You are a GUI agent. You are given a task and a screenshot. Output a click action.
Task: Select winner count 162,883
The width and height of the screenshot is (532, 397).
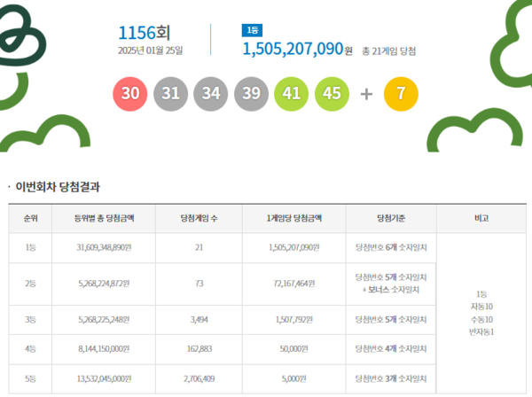coord(199,349)
